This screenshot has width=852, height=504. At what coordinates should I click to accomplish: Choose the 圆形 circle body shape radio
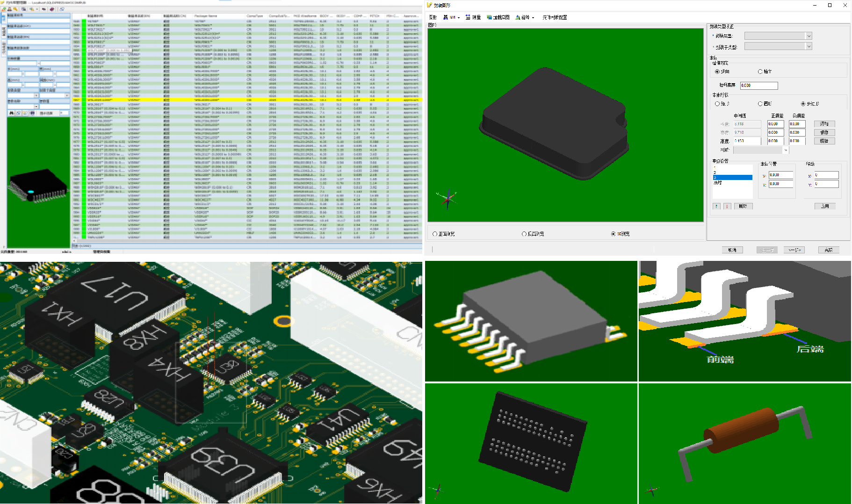(760, 104)
